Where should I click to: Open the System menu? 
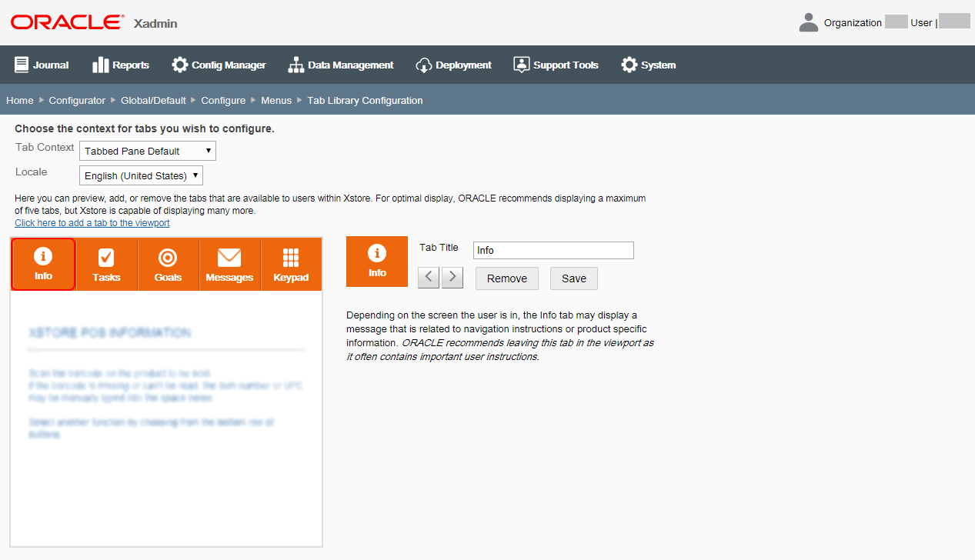[x=649, y=65]
